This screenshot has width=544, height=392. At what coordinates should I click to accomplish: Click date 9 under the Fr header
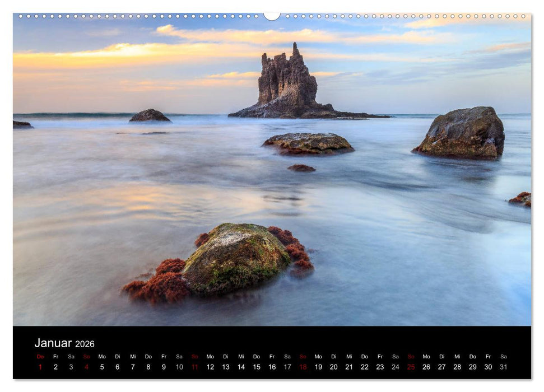(x=163, y=367)
